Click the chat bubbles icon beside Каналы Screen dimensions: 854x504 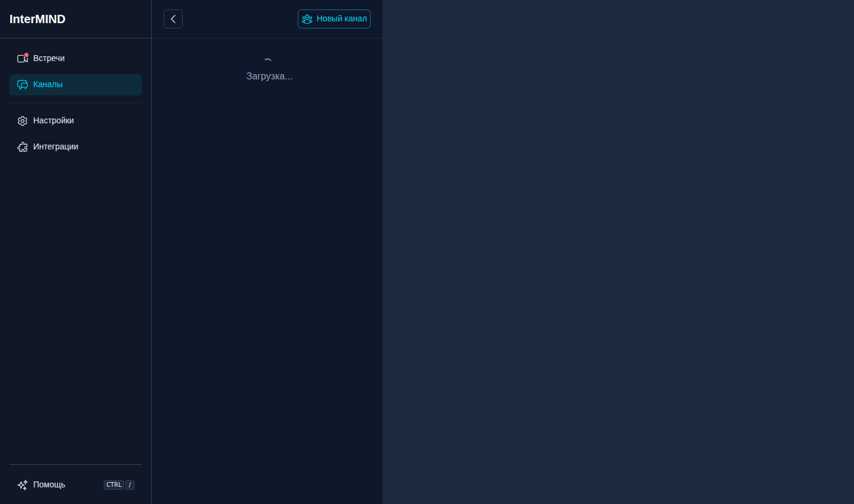pos(23,85)
